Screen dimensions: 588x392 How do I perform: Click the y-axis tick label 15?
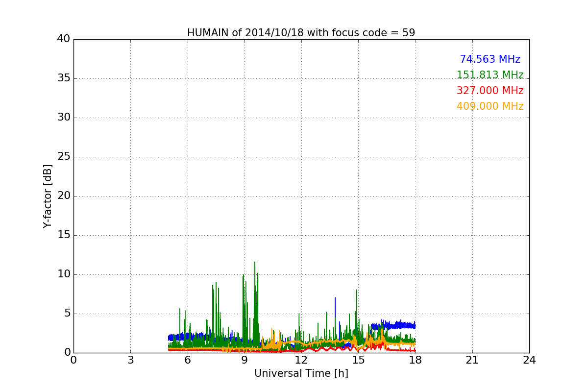pos(64,235)
